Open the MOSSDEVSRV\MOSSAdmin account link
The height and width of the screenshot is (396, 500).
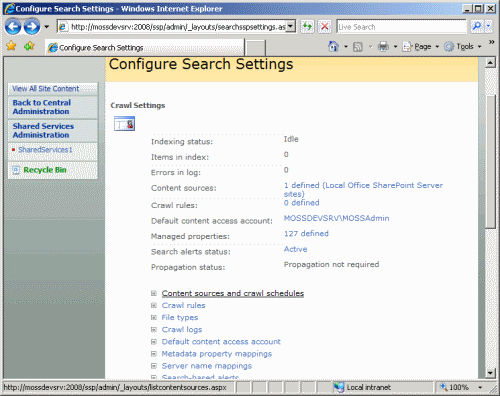336,218
